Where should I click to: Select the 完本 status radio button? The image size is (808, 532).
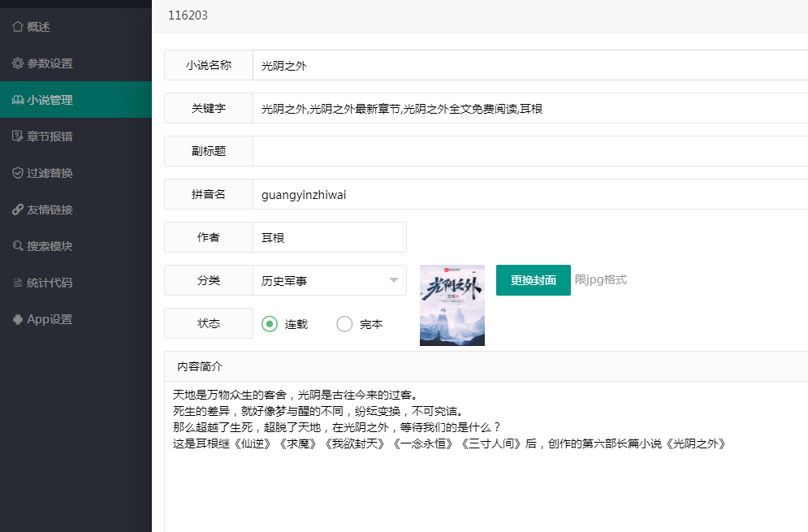pos(344,324)
